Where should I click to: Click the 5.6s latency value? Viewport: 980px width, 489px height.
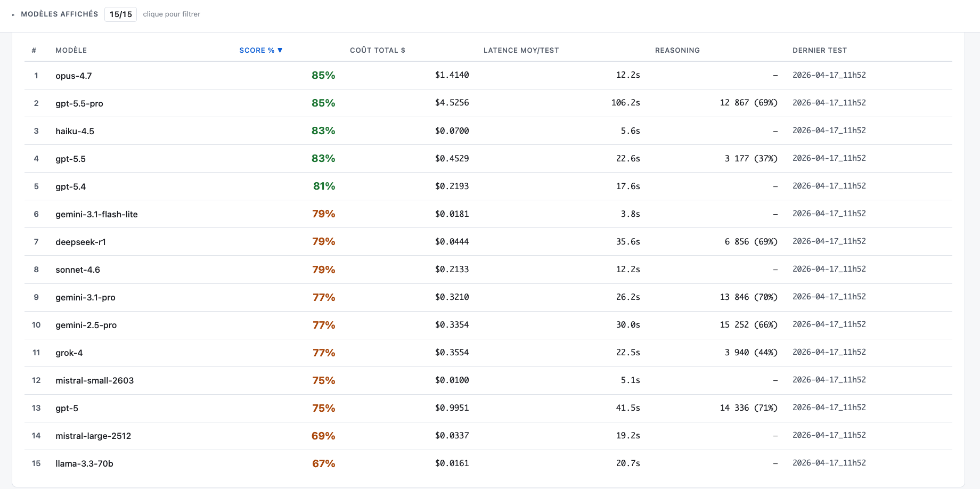(631, 131)
